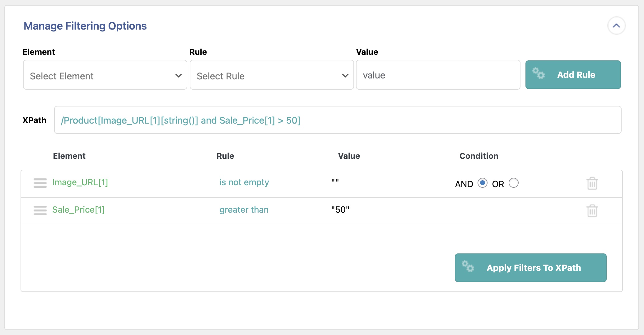Click the Sale_Price[1] element name

click(78, 210)
